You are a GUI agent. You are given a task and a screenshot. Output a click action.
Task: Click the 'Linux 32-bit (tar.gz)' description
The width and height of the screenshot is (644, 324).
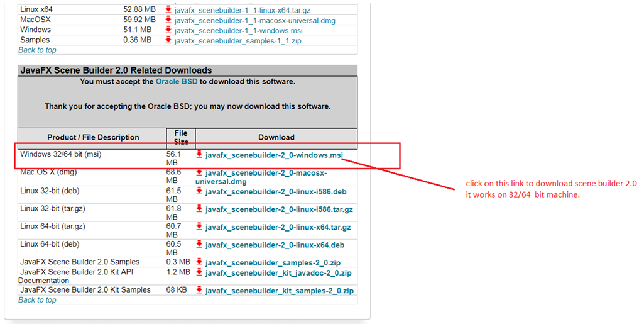[53, 209]
